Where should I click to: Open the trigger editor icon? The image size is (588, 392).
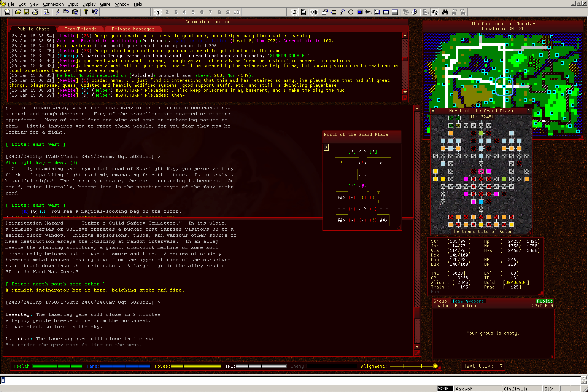click(325, 12)
